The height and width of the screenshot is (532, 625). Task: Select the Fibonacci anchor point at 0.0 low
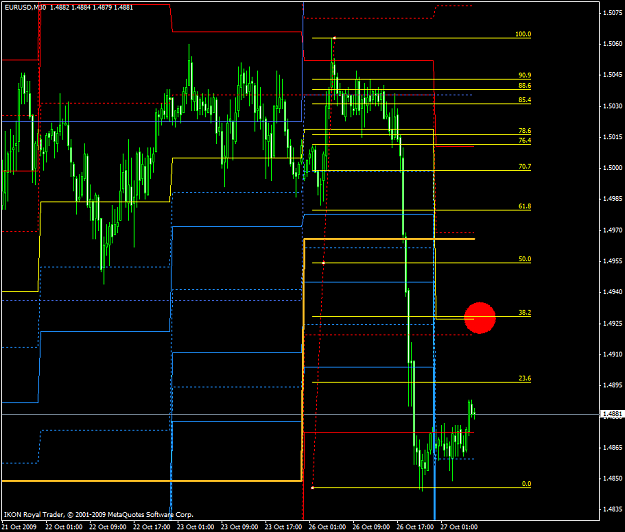coord(312,487)
